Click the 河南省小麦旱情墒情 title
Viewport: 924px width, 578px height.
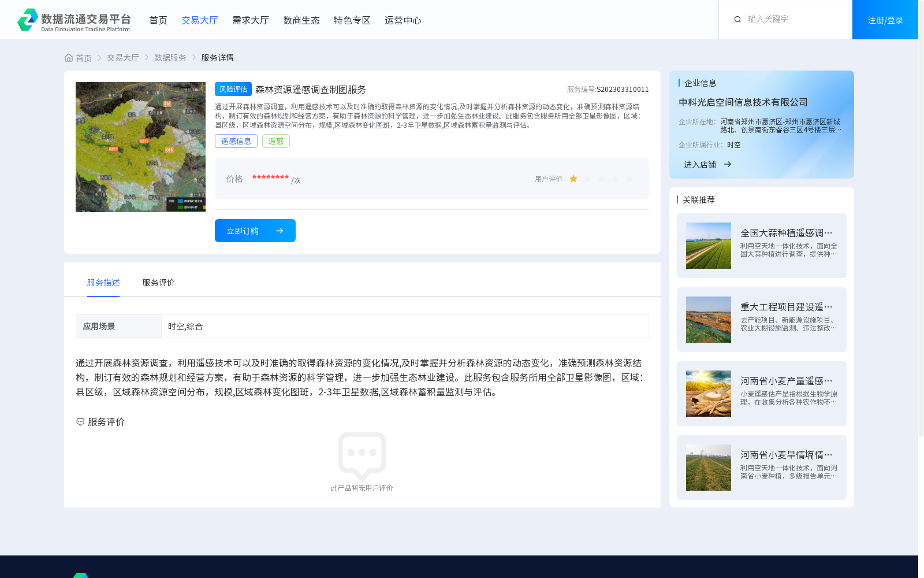pos(787,455)
